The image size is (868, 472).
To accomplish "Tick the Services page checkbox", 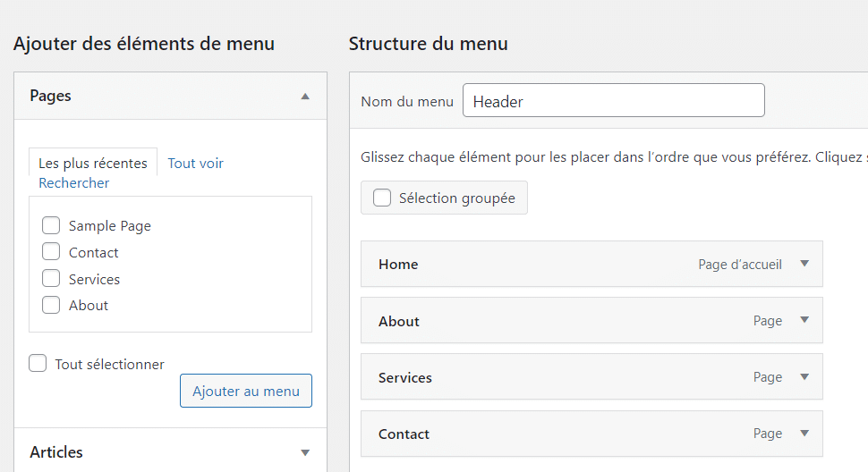I will [51, 279].
